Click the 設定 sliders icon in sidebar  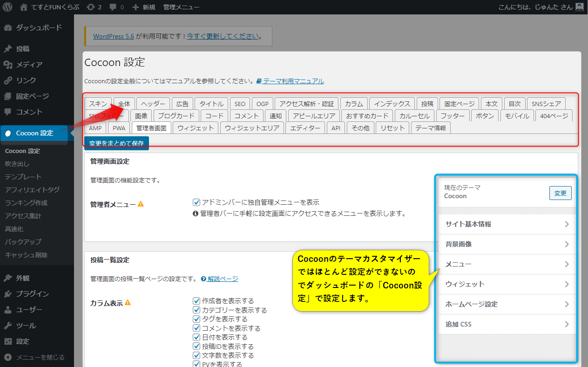[8, 341]
